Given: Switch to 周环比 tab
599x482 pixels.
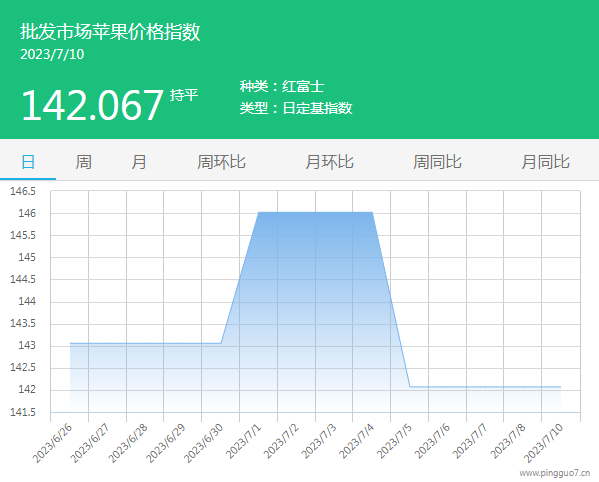Looking at the screenshot, I should (221, 162).
